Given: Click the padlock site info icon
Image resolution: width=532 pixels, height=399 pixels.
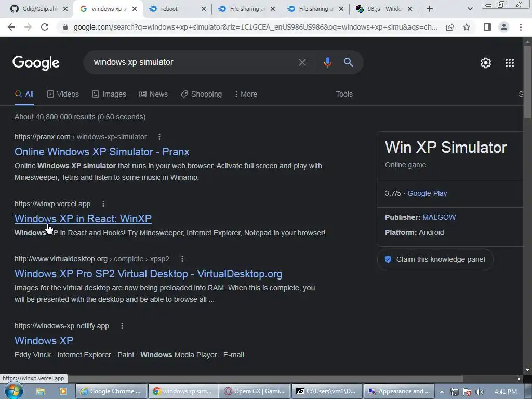Looking at the screenshot, I should [65, 27].
